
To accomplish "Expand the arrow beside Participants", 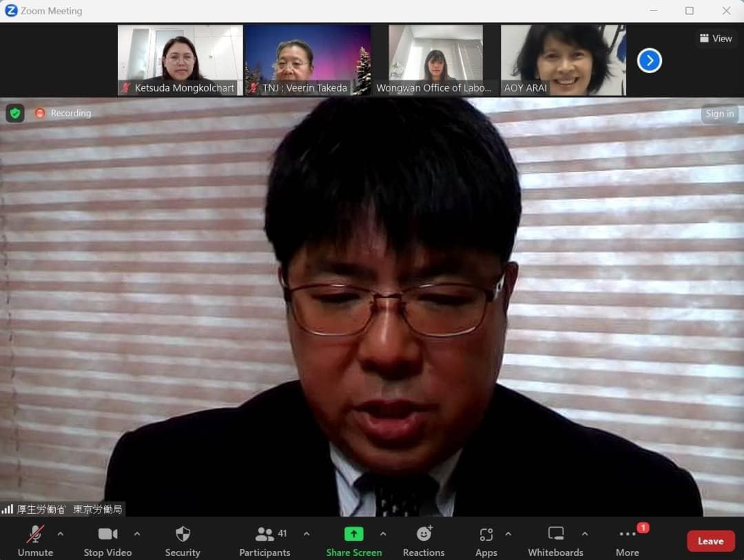I will click(307, 534).
